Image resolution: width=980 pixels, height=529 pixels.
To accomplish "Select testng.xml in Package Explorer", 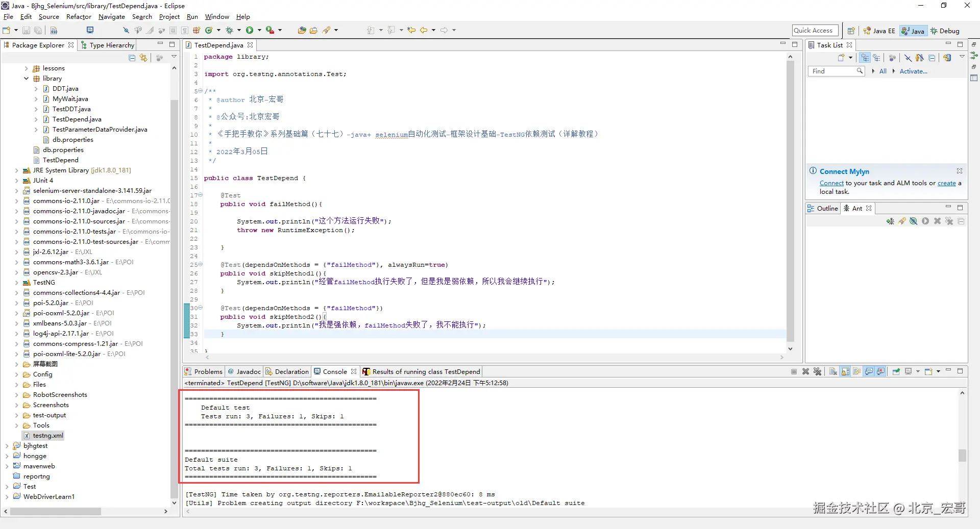I will pos(43,436).
